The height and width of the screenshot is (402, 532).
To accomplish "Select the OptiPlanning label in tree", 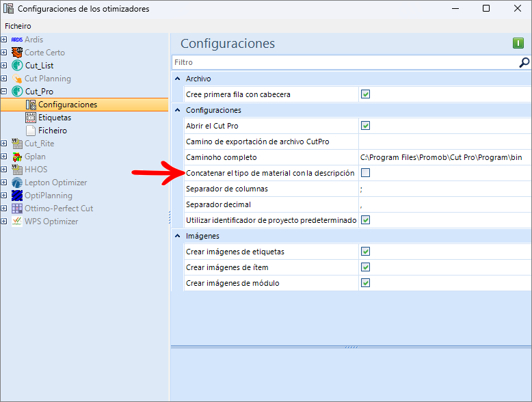I will point(49,196).
